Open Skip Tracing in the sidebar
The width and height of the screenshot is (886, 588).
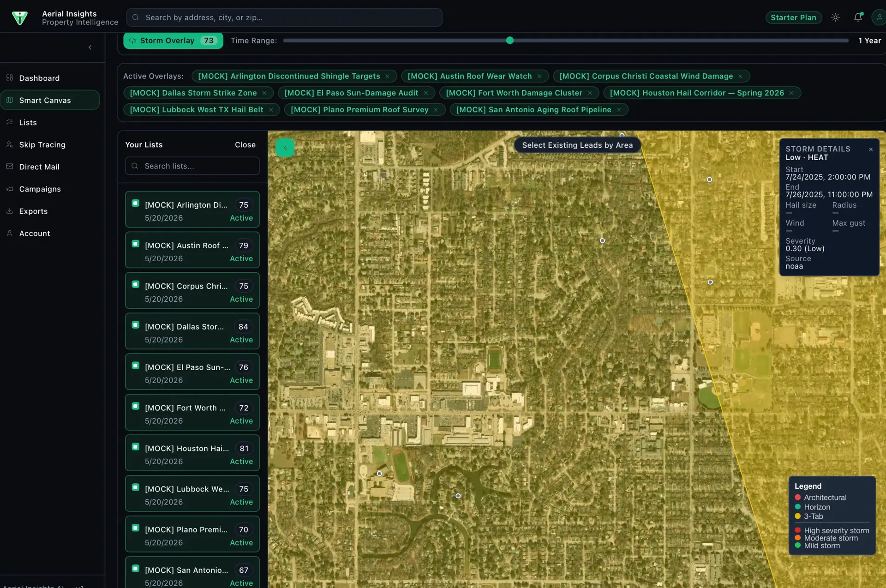click(50, 144)
